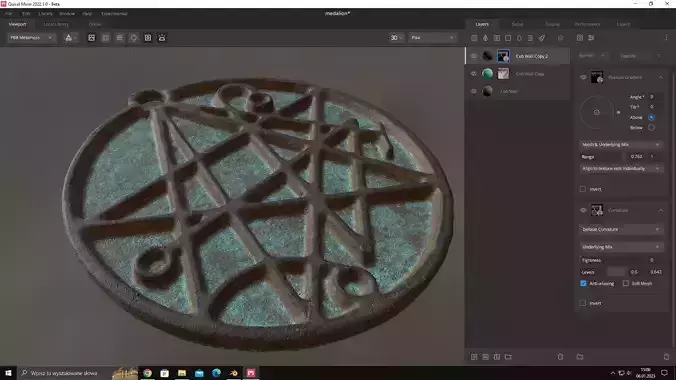This screenshot has height=380, width=676.
Task: Click the Levels slider bar in Curvature
Action: click(x=616, y=272)
